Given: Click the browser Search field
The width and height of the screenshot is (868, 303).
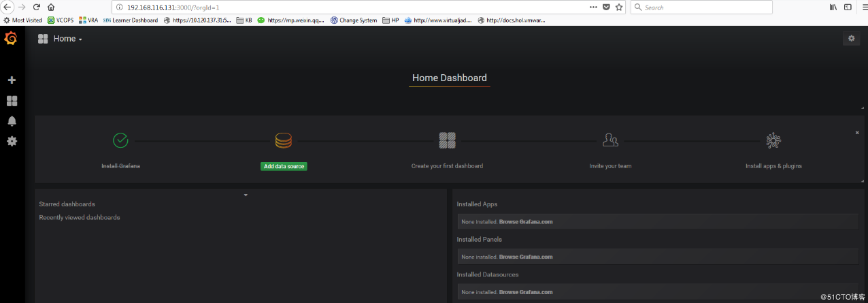Looking at the screenshot, I should point(701,7).
